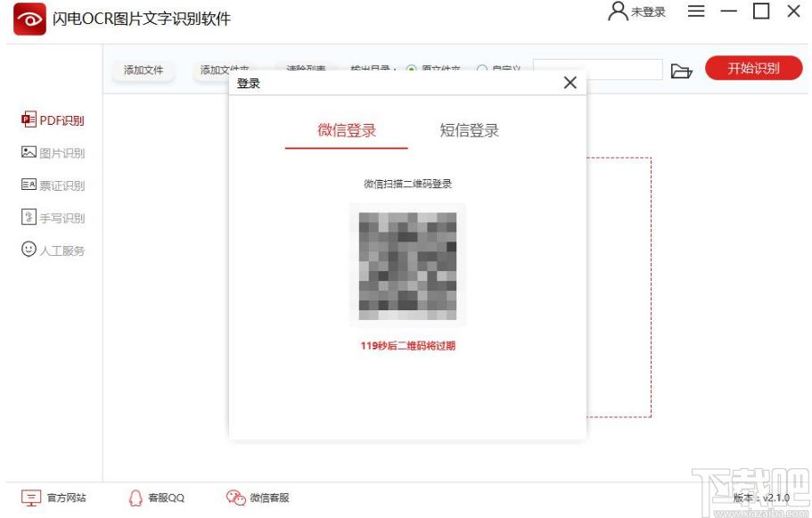Click the 添加文件 button
The image size is (812, 518).
(x=144, y=70)
